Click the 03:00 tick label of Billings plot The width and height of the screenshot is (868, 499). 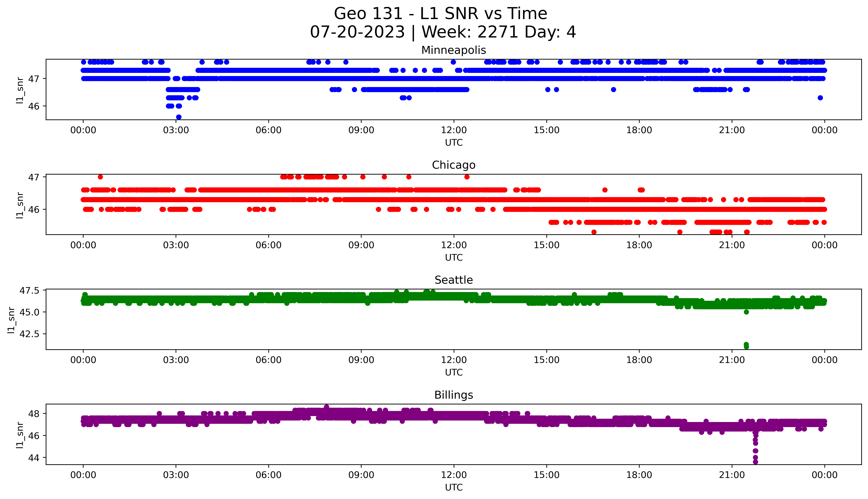pyautogui.click(x=176, y=475)
